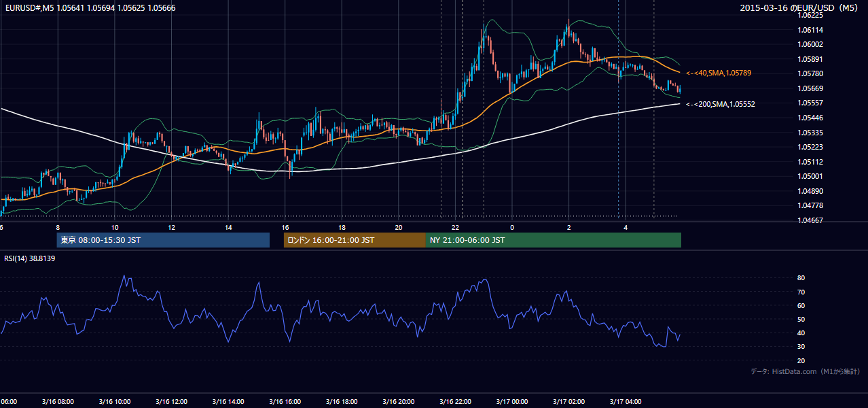Click hour marker 14 under the price chart
This screenshot has height=408, width=868.
(x=228, y=227)
